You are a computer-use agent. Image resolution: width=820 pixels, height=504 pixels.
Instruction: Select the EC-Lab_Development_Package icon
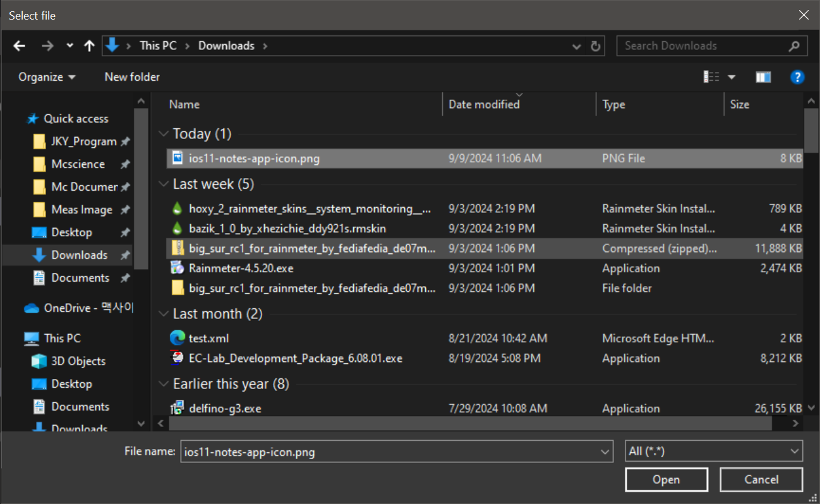point(178,358)
